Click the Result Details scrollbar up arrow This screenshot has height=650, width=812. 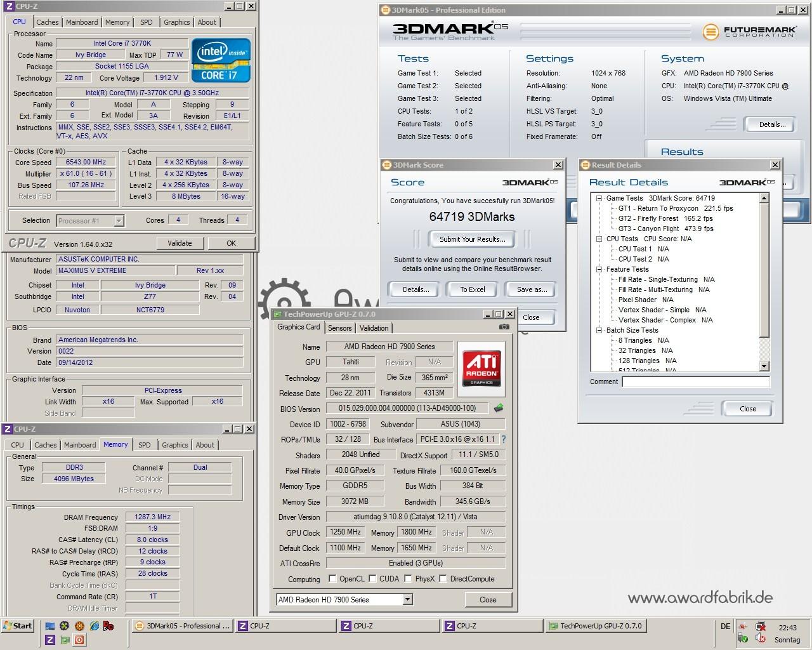(764, 199)
